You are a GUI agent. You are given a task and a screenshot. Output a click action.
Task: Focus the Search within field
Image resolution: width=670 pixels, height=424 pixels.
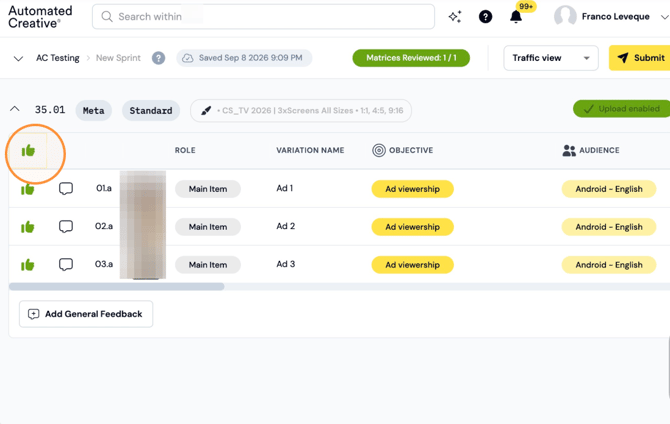(263, 17)
